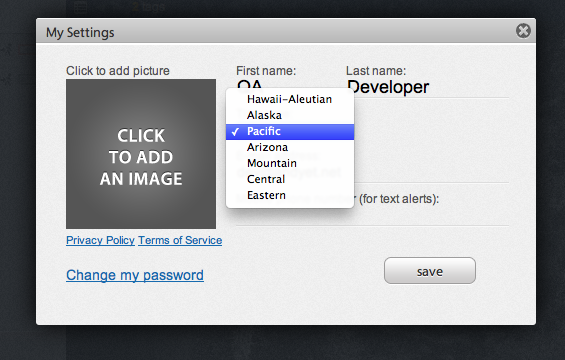Choose Alaska in the timezone dropdown
Screen dimensions: 565x360
click(x=290, y=115)
